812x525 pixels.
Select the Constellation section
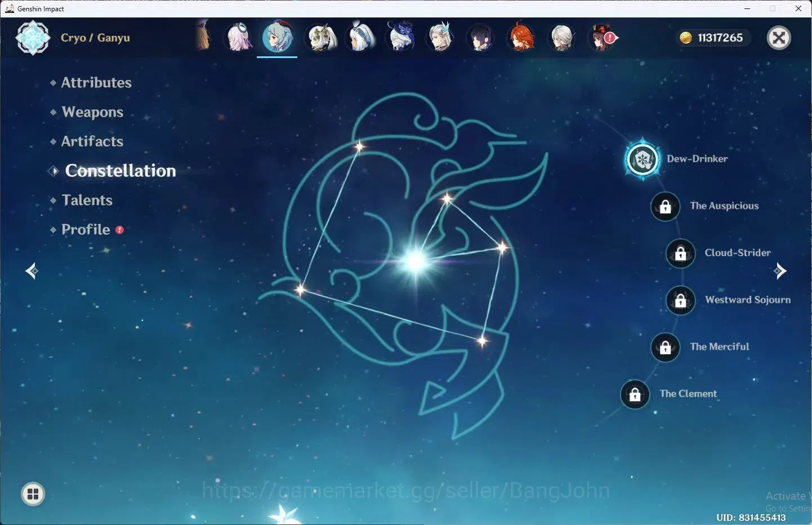(x=120, y=171)
